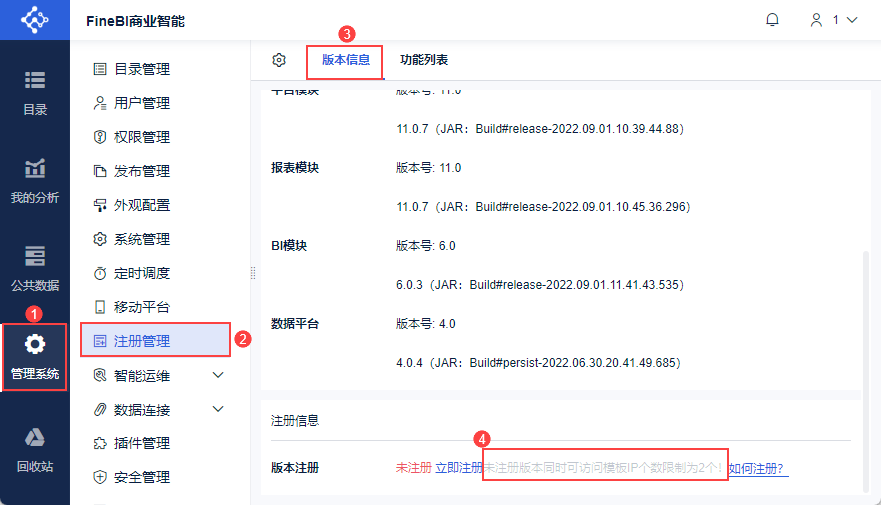Click the 注册信息 section heading
The image size is (881, 505).
[295, 420]
